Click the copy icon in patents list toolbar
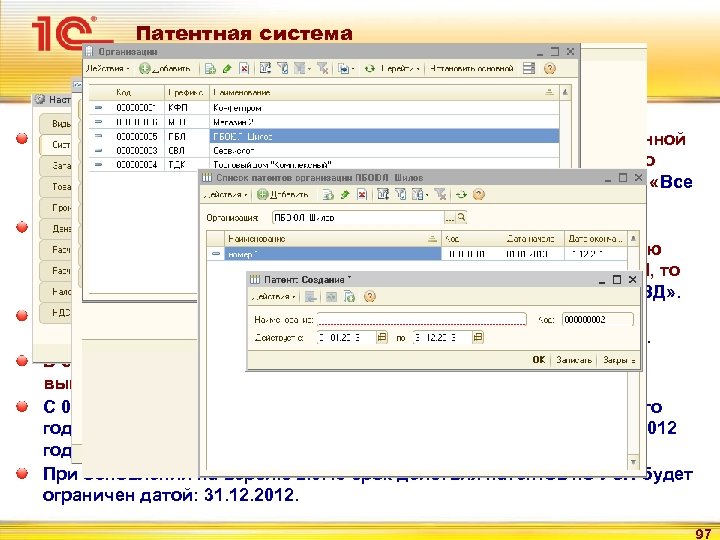 coord(327,195)
